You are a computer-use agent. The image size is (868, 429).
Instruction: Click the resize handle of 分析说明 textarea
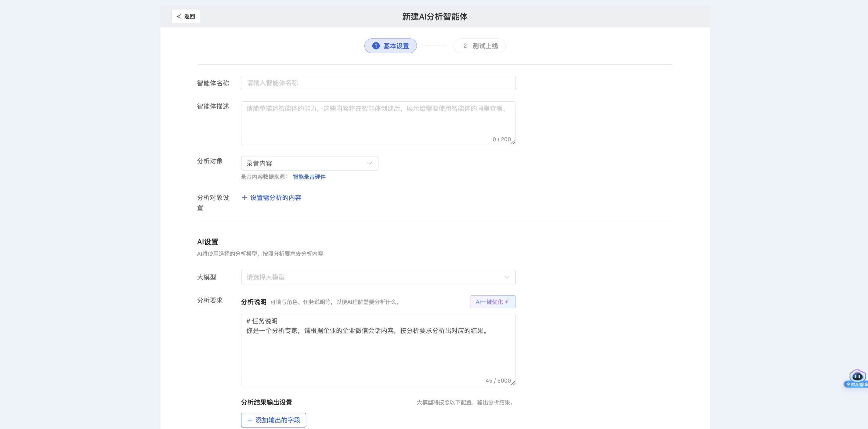[512, 383]
